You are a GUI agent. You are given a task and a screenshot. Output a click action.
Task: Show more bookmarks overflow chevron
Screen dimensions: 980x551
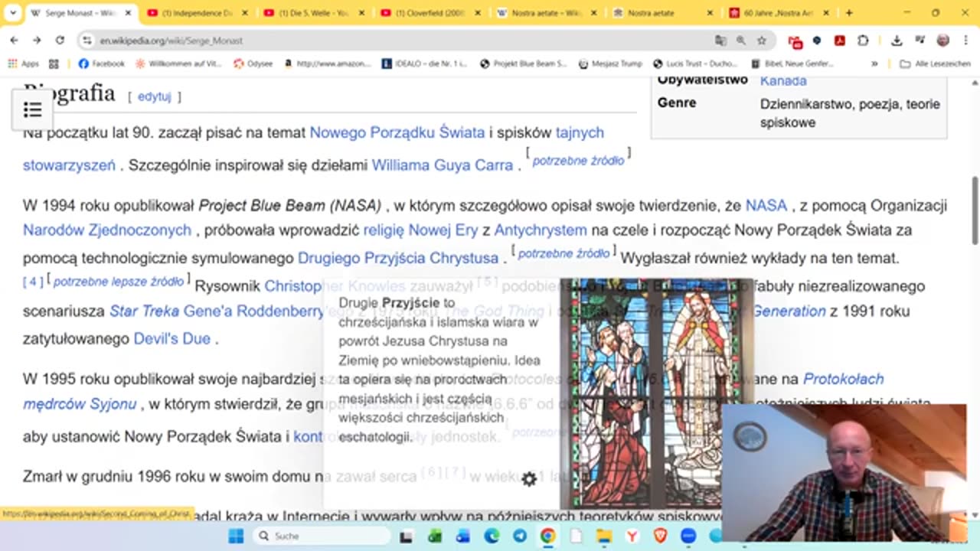click(874, 64)
